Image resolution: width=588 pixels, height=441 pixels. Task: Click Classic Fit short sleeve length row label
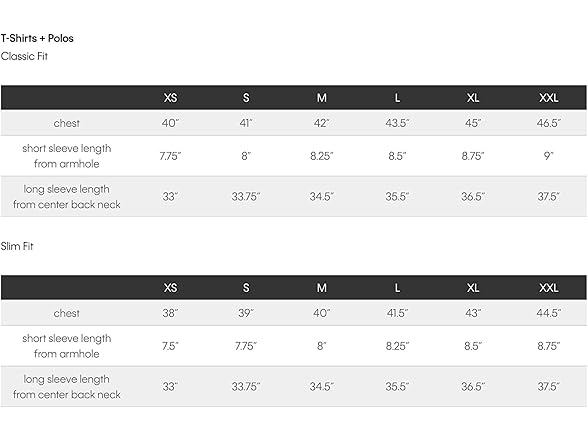tap(67, 156)
